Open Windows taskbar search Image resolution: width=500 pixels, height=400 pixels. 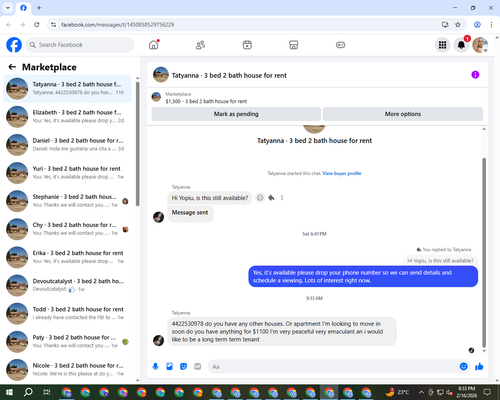point(28,392)
